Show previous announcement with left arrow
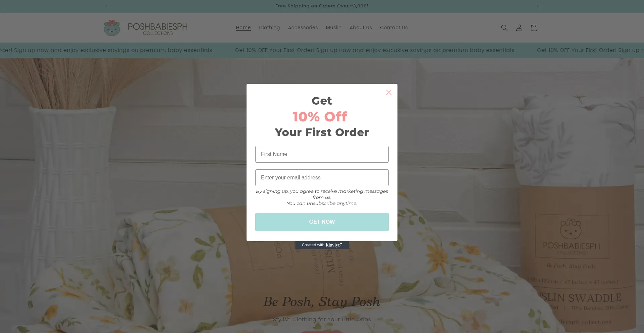The height and width of the screenshot is (333, 644). (106, 6)
